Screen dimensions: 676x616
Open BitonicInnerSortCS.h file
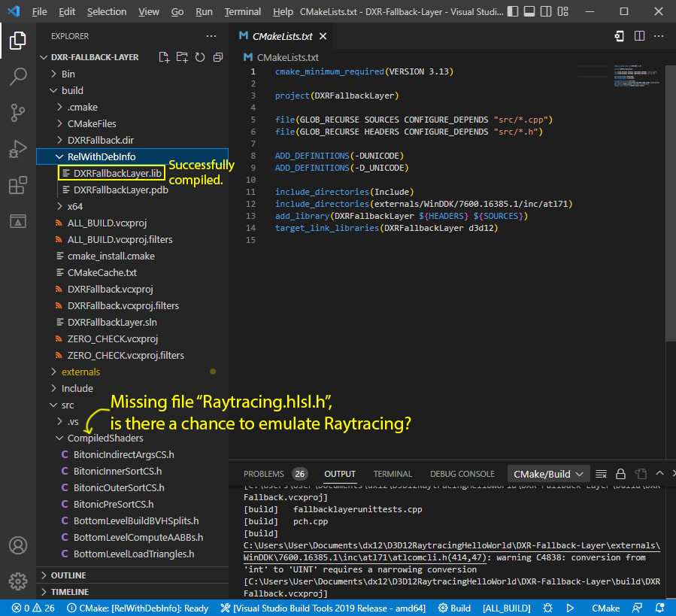[x=132, y=471]
